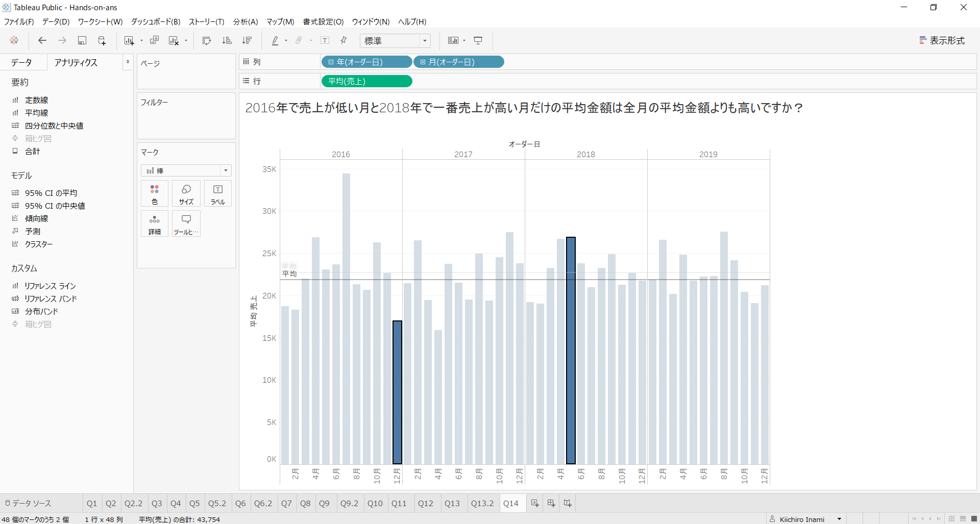980x524 pixels.
Task: Expand the new worksheet dropdown arrow
Action: [x=141, y=41]
